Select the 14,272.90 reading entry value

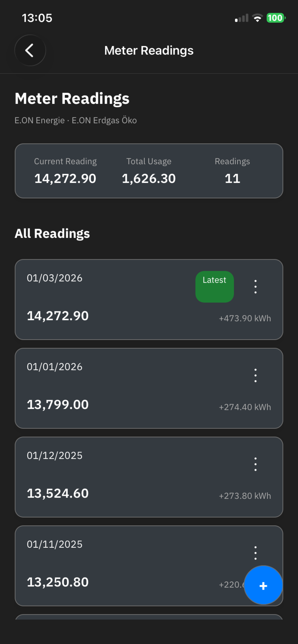[x=58, y=316]
